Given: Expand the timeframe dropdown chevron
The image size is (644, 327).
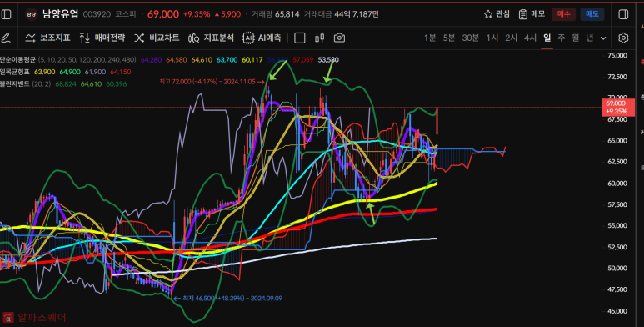Looking at the screenshot, I should pos(603,38).
